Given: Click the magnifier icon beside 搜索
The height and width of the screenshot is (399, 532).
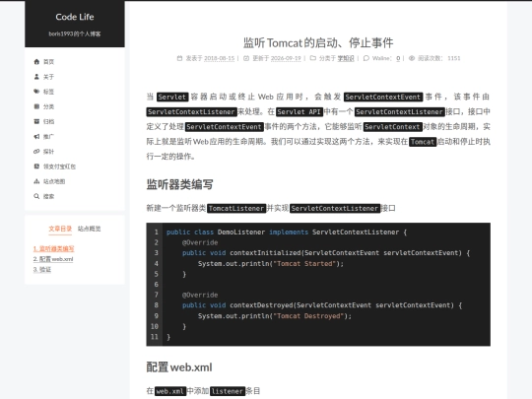Looking at the screenshot, I should 36,196.
